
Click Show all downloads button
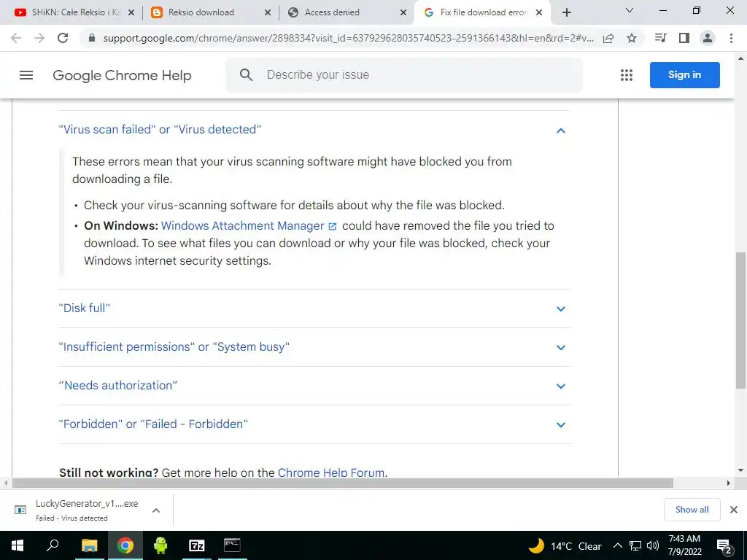(x=692, y=510)
